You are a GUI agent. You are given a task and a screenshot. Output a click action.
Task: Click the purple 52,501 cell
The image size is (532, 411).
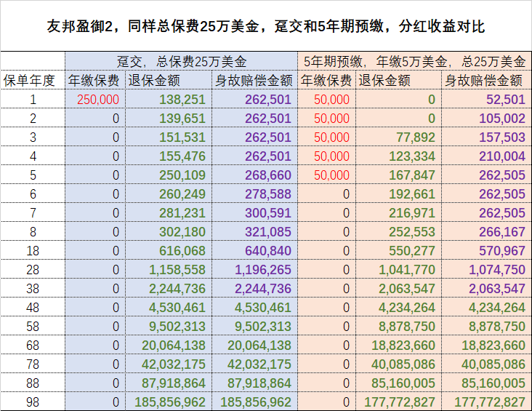pyautogui.click(x=486, y=99)
